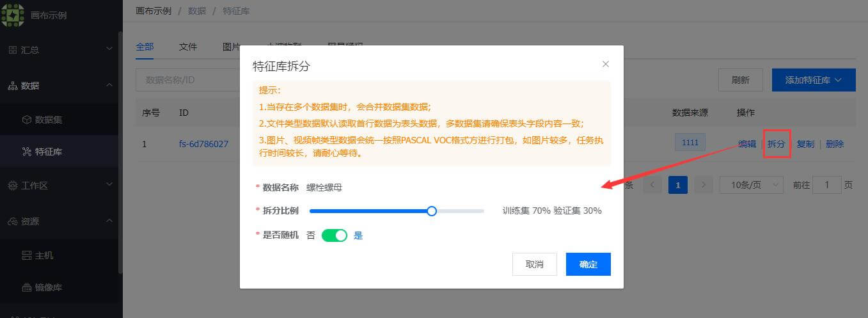Click the 刷新 button

click(741, 80)
